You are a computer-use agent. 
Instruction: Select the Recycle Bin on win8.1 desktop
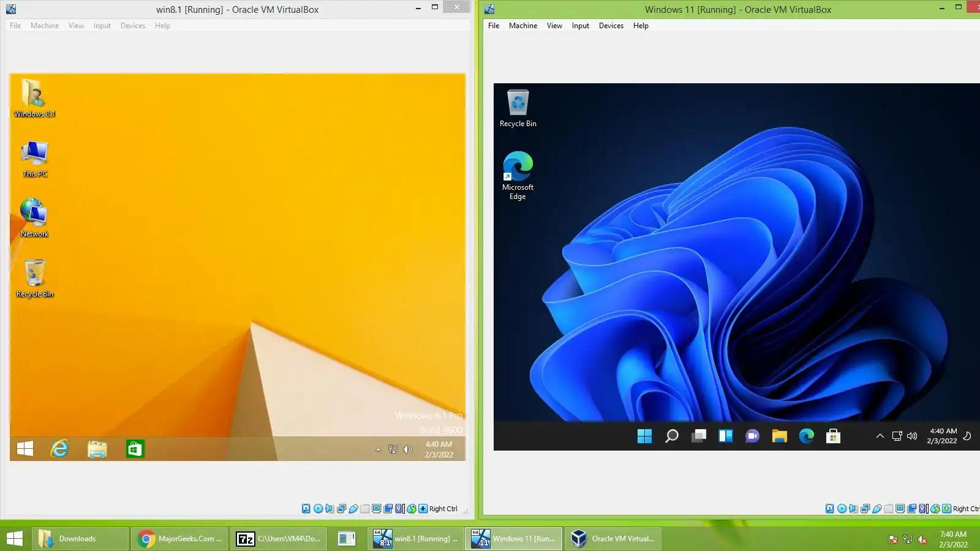(x=34, y=279)
